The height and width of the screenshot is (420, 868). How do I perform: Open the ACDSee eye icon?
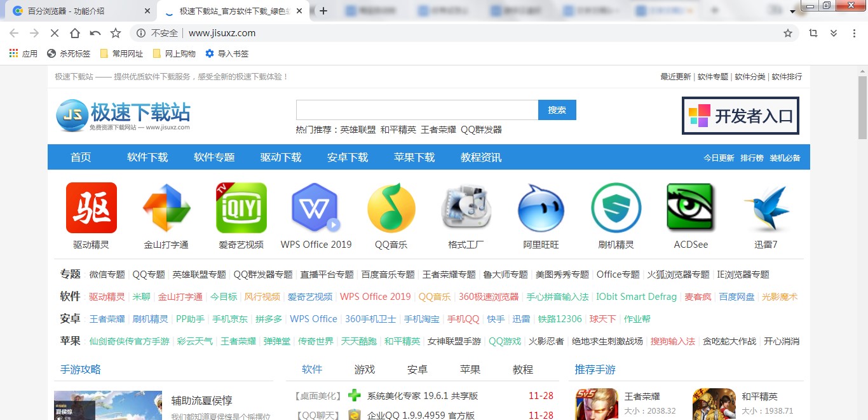pos(691,207)
